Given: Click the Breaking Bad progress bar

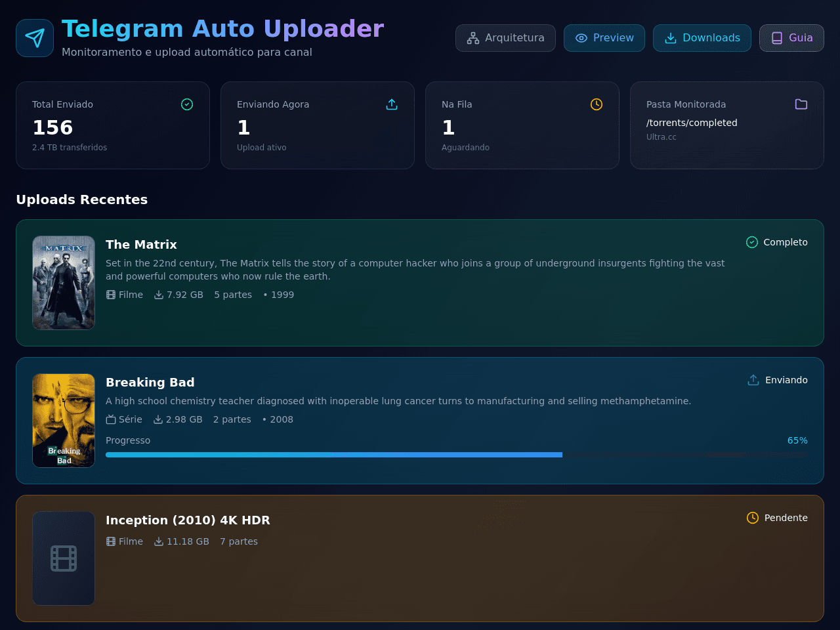Looking at the screenshot, I should tap(457, 455).
